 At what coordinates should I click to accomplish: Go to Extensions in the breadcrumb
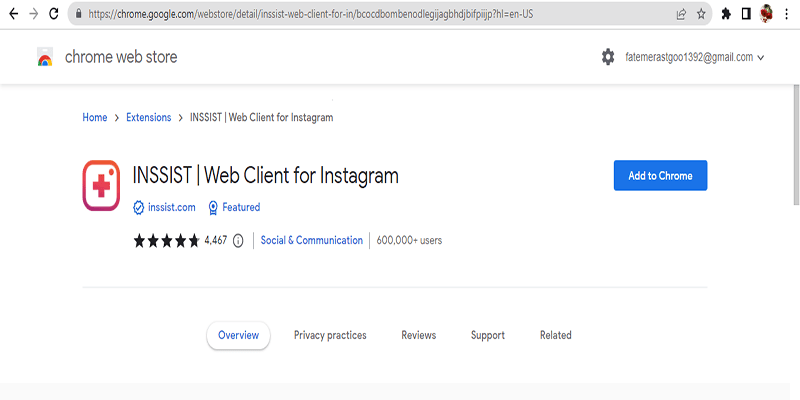click(148, 117)
